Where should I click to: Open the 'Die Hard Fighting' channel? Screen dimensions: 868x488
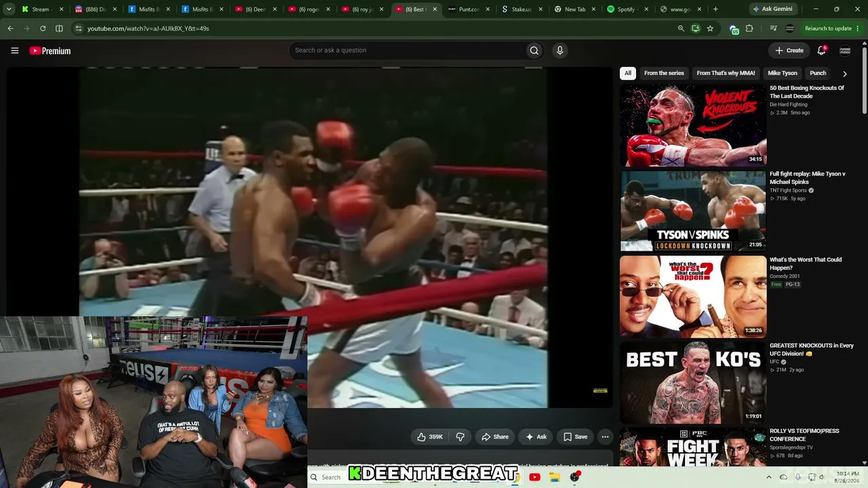click(788, 104)
